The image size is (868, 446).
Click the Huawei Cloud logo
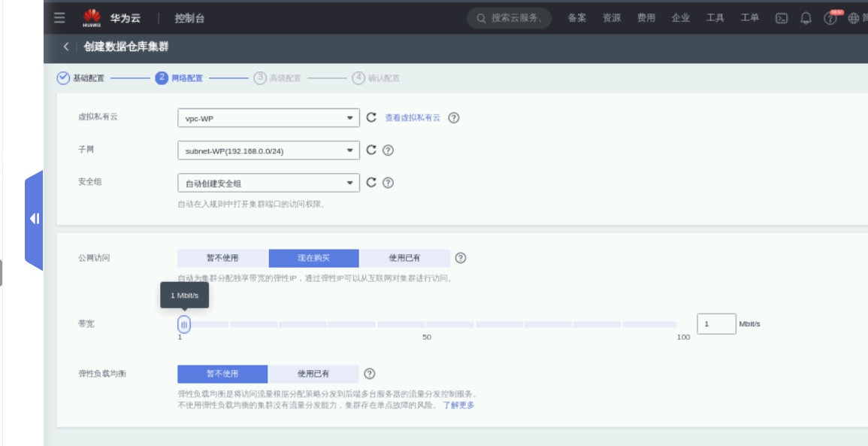coord(92,18)
